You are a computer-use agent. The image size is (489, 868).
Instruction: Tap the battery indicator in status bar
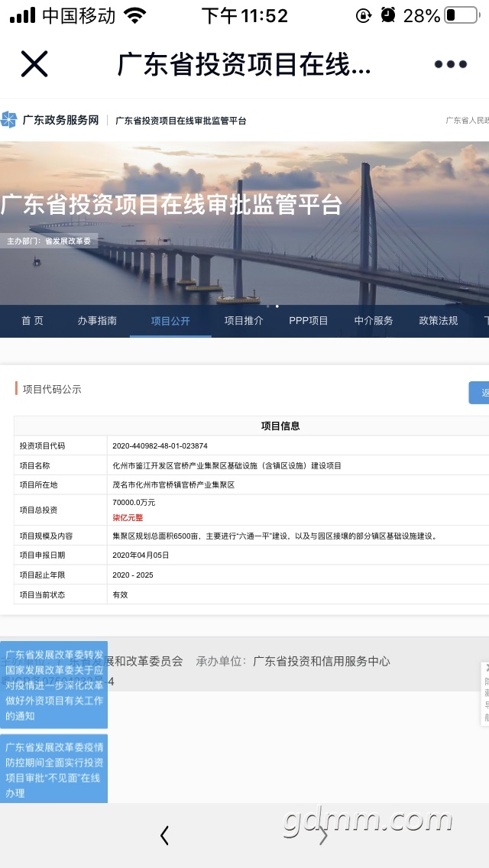(x=461, y=15)
